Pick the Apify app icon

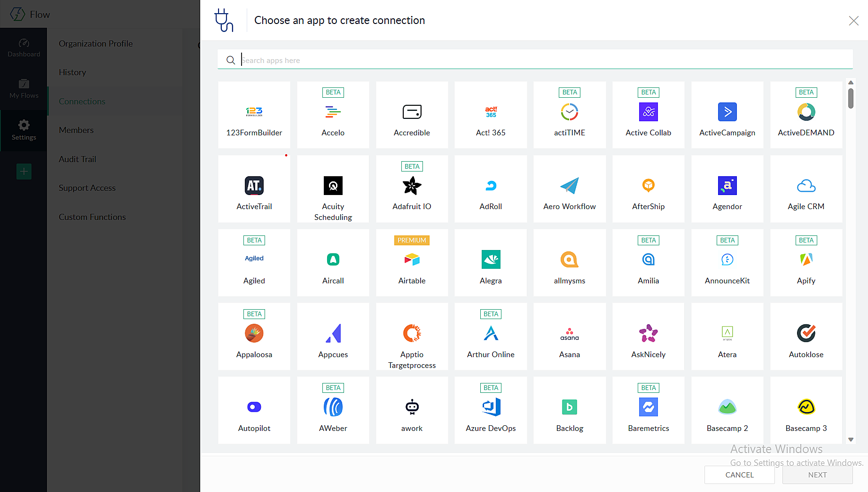point(806,259)
